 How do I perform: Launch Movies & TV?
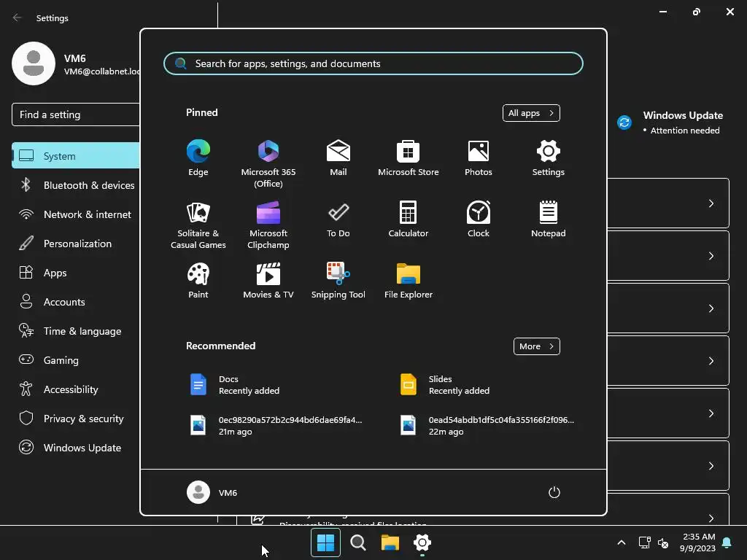coord(268,281)
